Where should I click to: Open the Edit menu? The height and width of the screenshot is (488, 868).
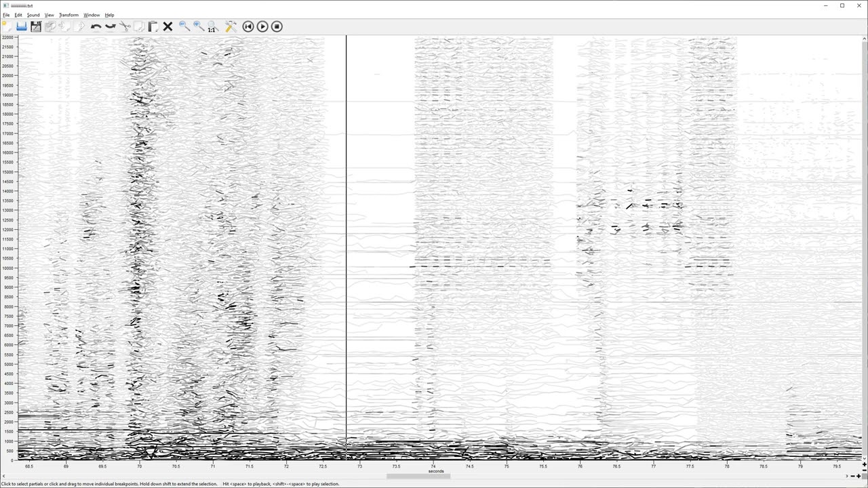(x=18, y=15)
